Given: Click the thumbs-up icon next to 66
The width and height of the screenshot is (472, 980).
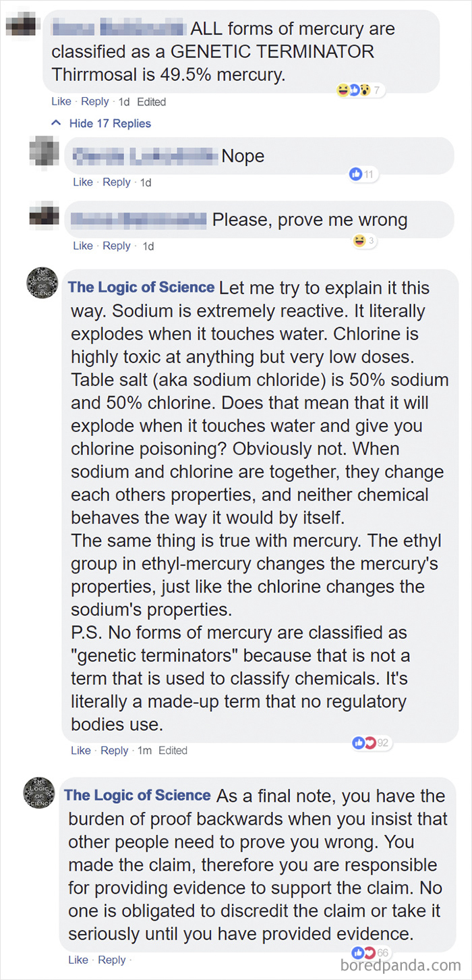Looking at the screenshot, I should click(358, 952).
